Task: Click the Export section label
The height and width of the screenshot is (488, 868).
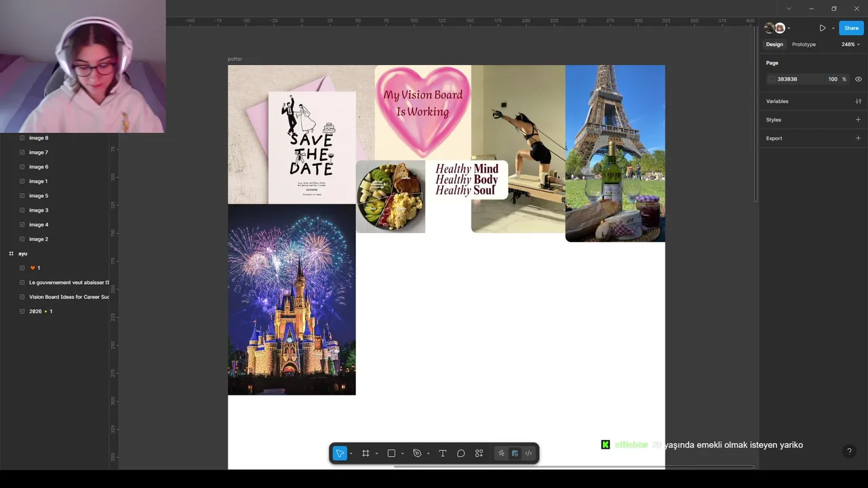Action: coord(774,138)
